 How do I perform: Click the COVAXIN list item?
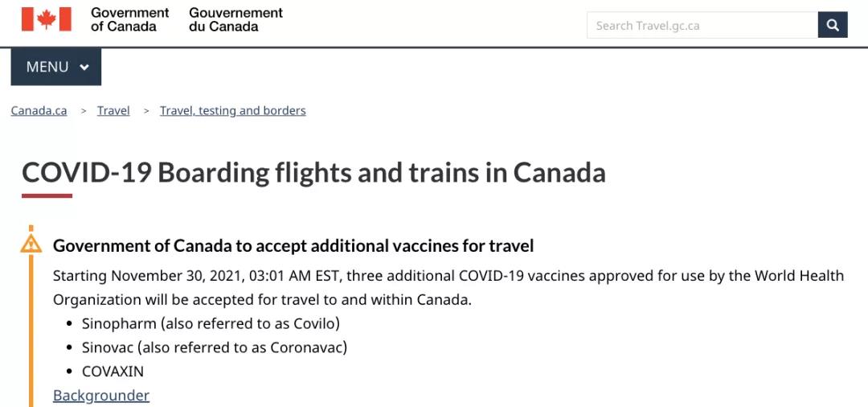pos(113,372)
